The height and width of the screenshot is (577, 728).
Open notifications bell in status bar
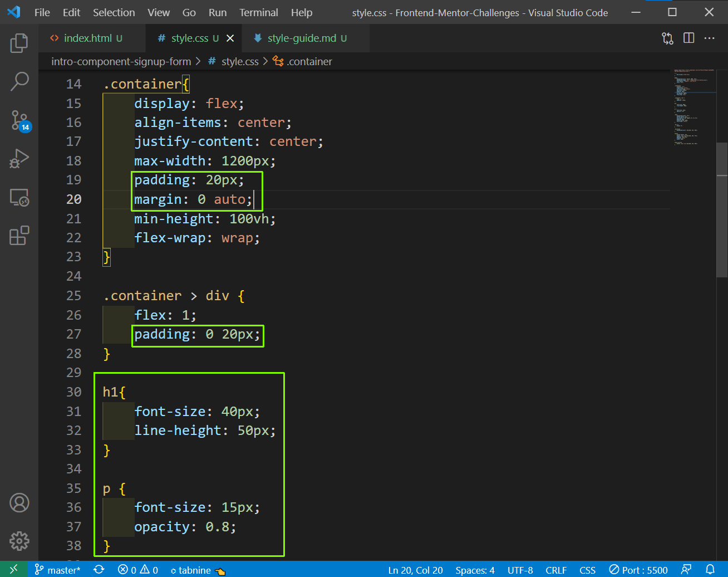pos(710,570)
